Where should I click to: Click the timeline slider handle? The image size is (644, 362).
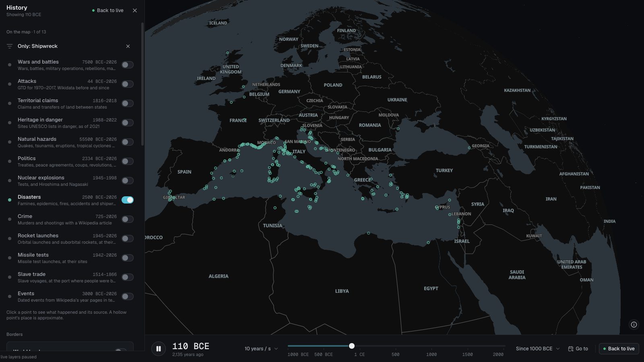[352, 346]
